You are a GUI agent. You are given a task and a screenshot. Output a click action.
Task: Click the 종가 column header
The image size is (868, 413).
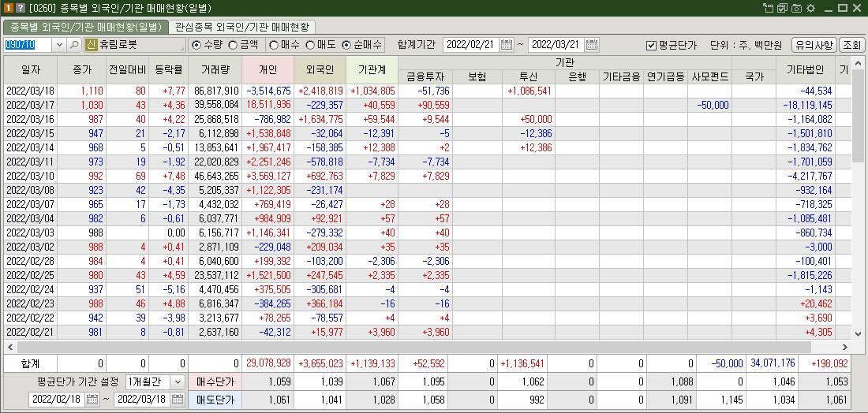coord(82,69)
